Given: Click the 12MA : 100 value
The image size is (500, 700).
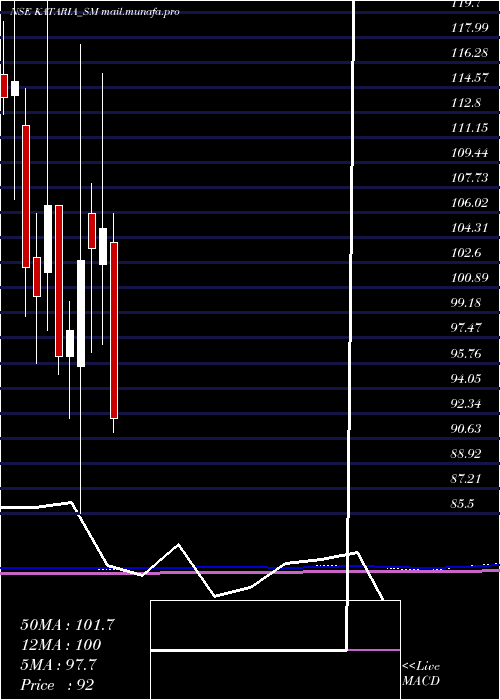Looking at the screenshot, I should pos(60,645).
